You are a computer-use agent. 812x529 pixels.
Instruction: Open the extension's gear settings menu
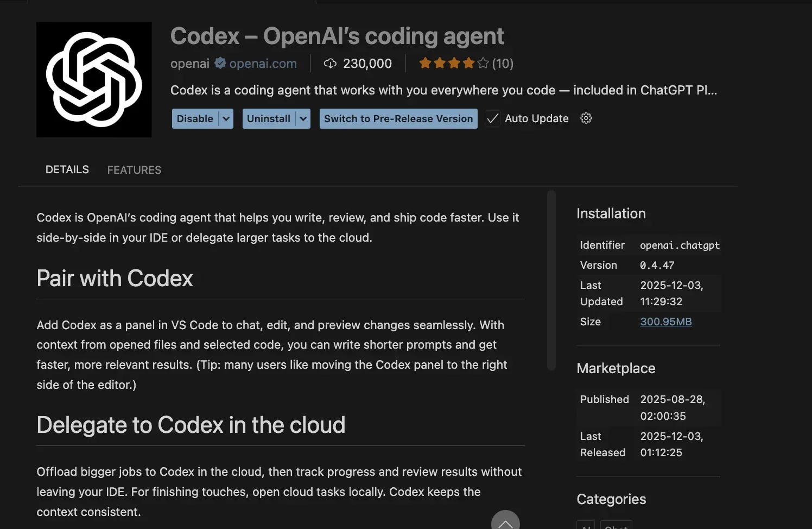click(x=586, y=118)
